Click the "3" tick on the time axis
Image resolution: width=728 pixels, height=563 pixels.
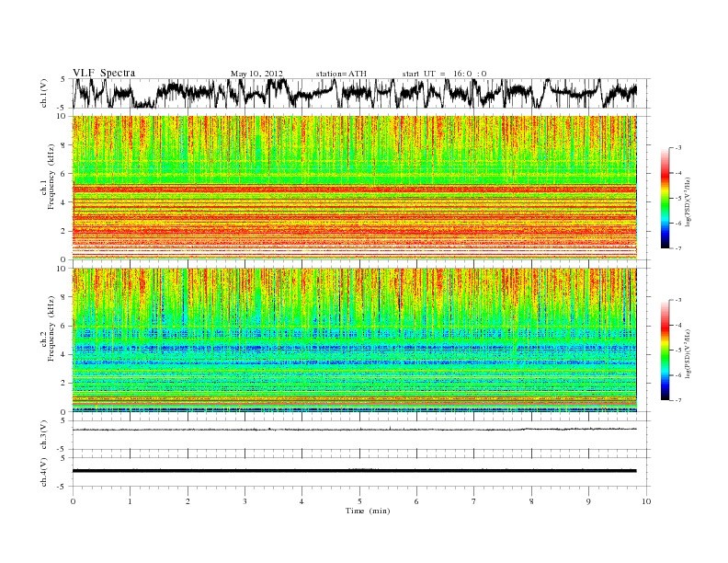[x=245, y=501]
